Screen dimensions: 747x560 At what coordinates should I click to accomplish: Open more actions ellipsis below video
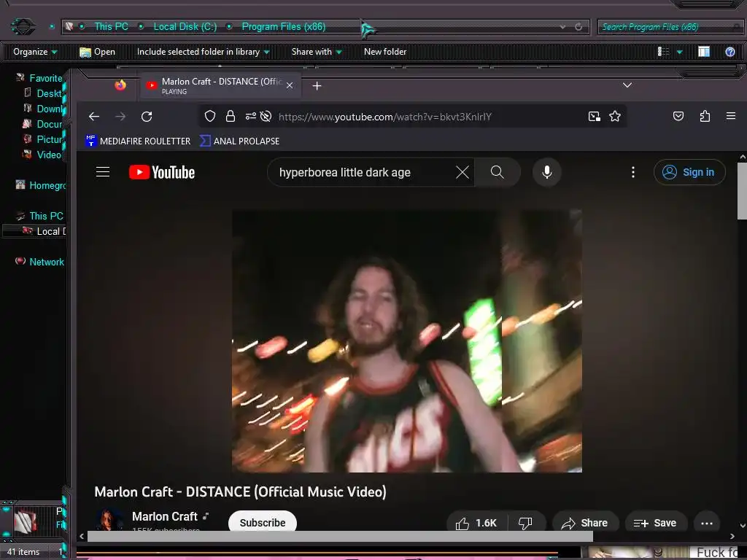[707, 523]
